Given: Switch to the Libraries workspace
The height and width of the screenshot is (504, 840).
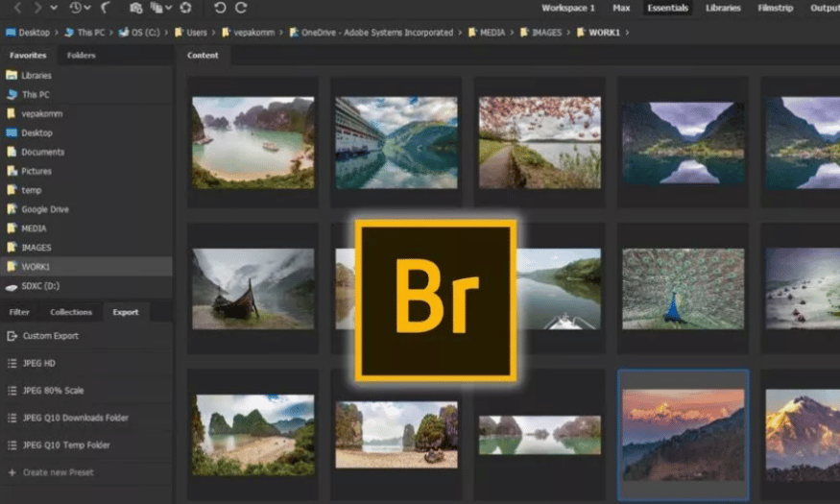Looking at the screenshot, I should point(723,8).
